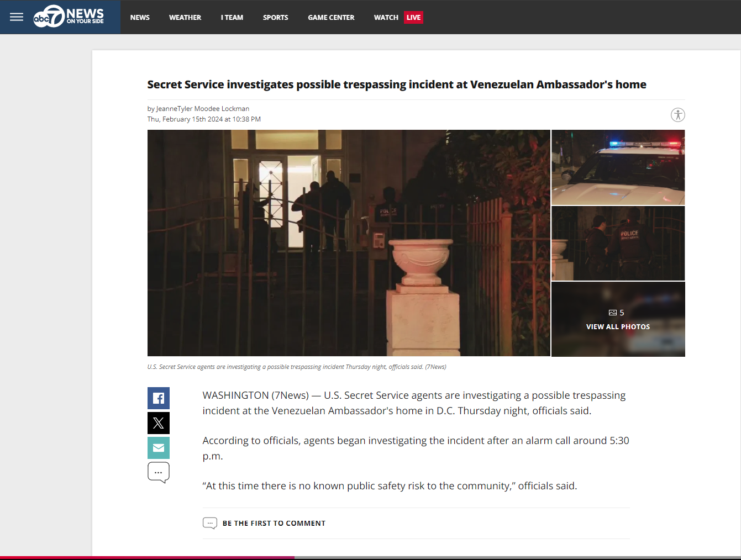Go to the Sports section
This screenshot has width=741, height=560.
[x=276, y=18]
